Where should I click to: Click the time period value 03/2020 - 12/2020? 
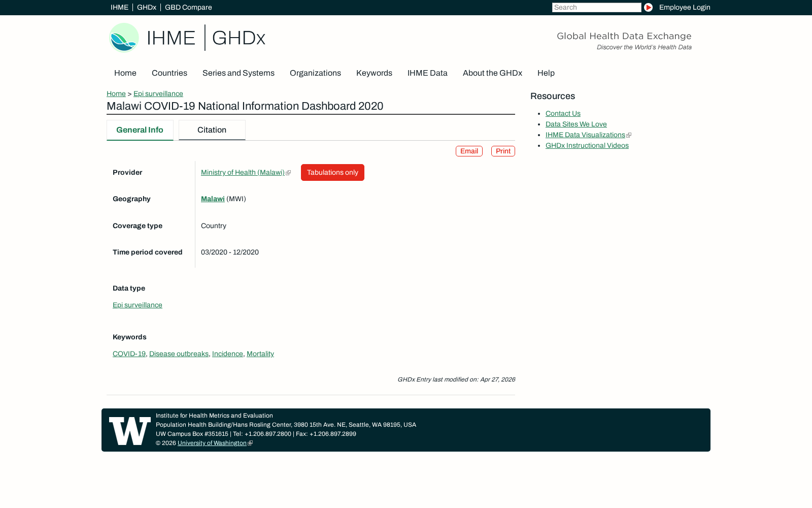click(x=230, y=252)
